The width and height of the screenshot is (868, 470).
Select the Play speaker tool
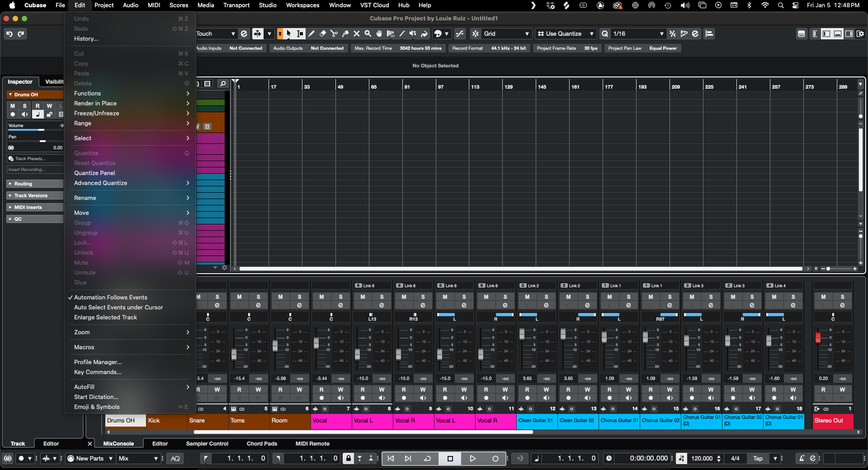(413, 33)
